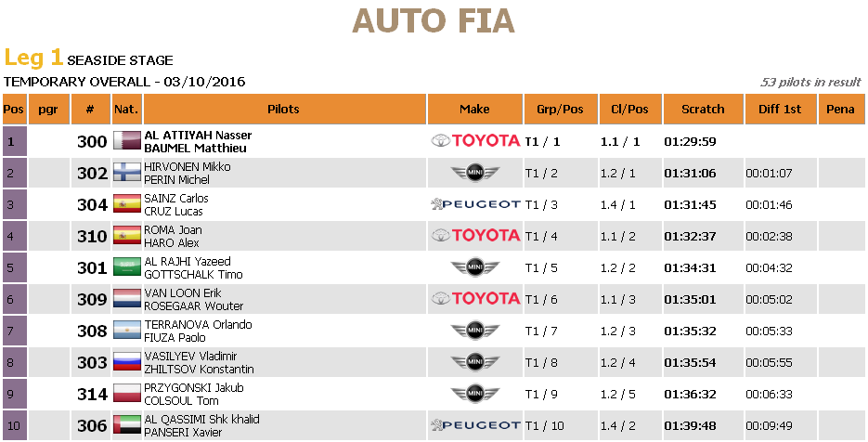Select car number 309 in the table
Image resolution: width=868 pixels, height=442 pixels.
coord(92,299)
